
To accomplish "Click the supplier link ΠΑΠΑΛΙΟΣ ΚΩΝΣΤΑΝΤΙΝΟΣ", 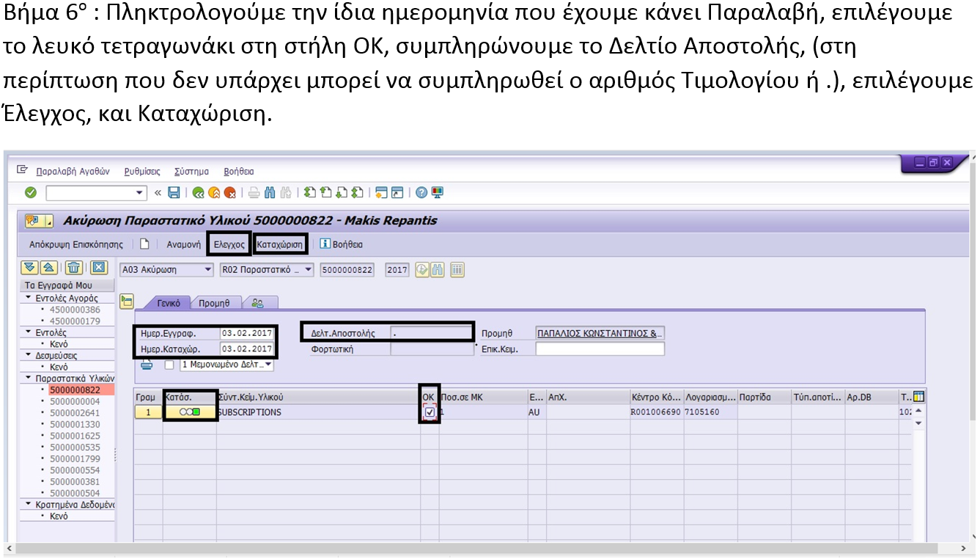I will [x=600, y=333].
